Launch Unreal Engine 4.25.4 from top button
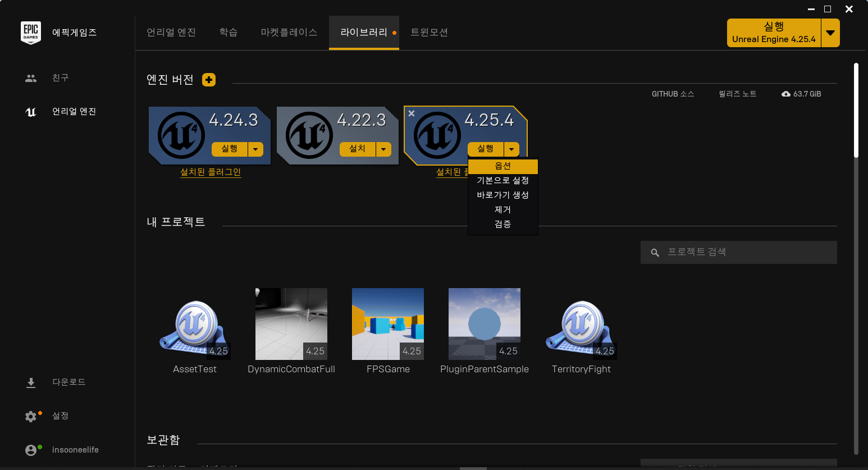The image size is (868, 470). click(774, 33)
